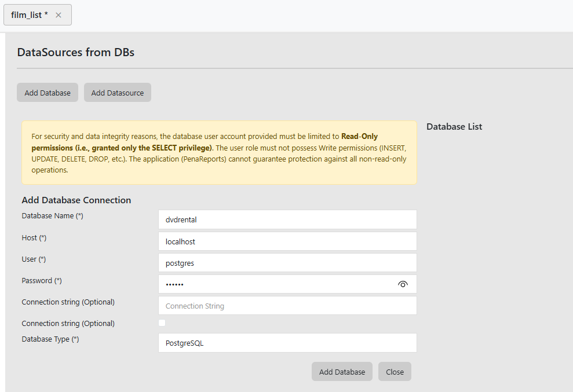This screenshot has height=392, width=573.
Task: Reveal the password using the eye icon
Action: [x=403, y=284]
